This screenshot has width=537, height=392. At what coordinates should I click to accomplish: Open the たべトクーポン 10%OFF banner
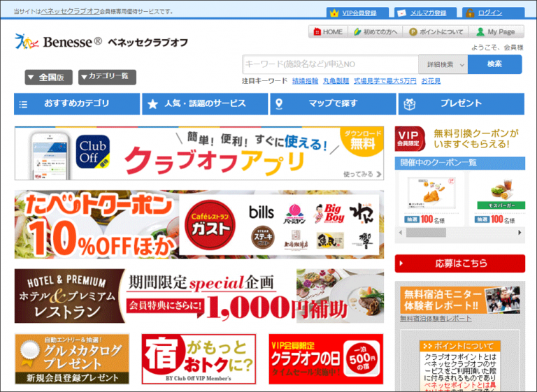199,224
